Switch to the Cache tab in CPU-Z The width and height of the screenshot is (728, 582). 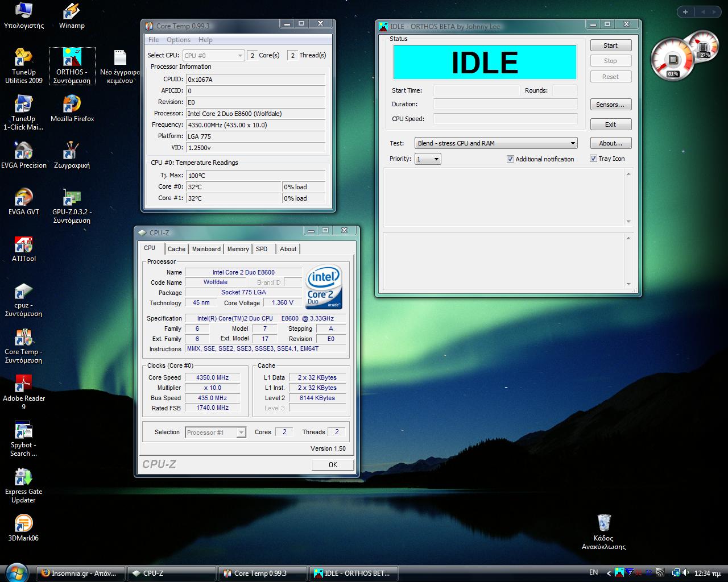pyautogui.click(x=176, y=249)
